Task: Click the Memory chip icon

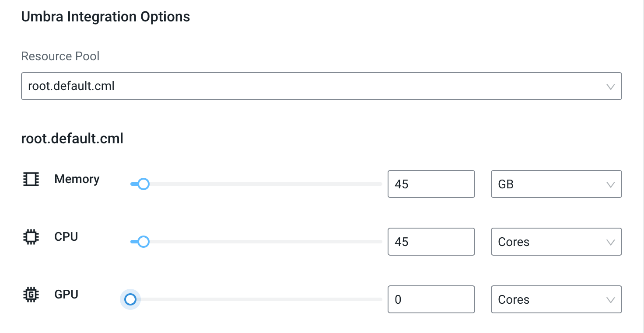Action: click(31, 179)
